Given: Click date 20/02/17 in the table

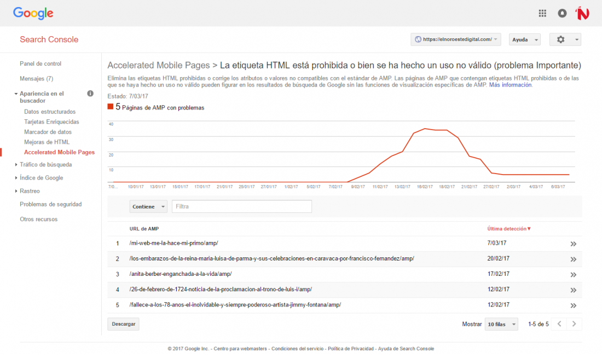Looking at the screenshot, I should (499, 258).
